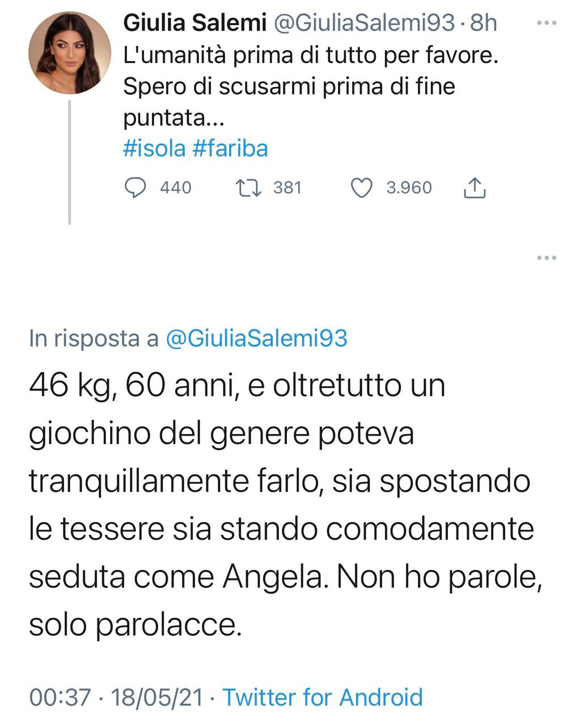Open more options on Giulia Salemi's tweet
The height and width of the screenshot is (726, 588).
click(546, 23)
